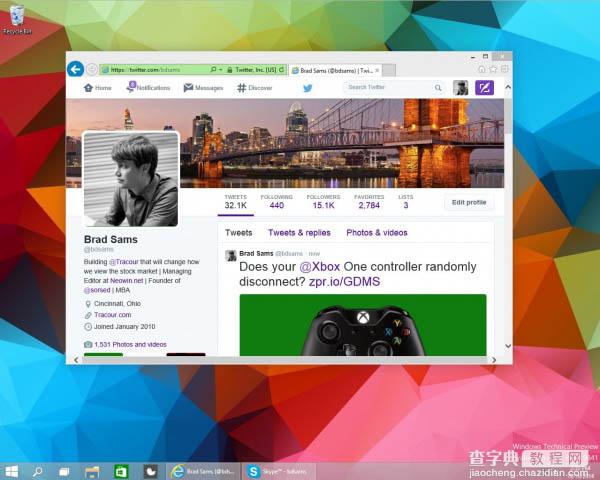Viewport: 600px width, 480px height.
Task: Focus the Search Twitter field
Action: 394,88
